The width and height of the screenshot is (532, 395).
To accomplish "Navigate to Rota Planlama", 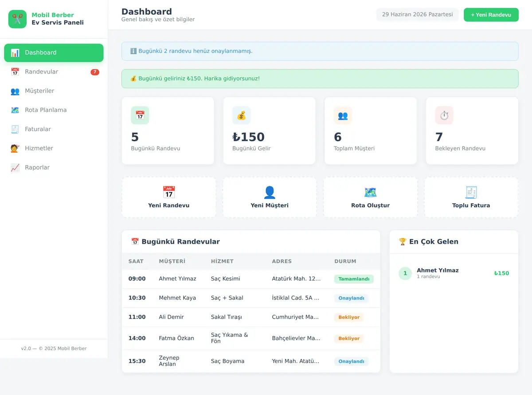I will 54,110.
